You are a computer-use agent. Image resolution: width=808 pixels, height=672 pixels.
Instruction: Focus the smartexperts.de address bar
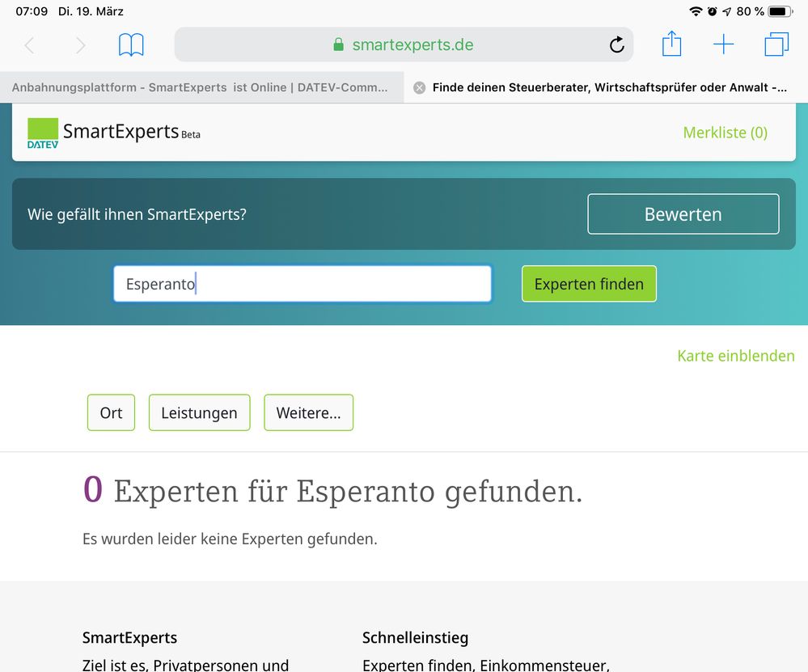tap(404, 44)
